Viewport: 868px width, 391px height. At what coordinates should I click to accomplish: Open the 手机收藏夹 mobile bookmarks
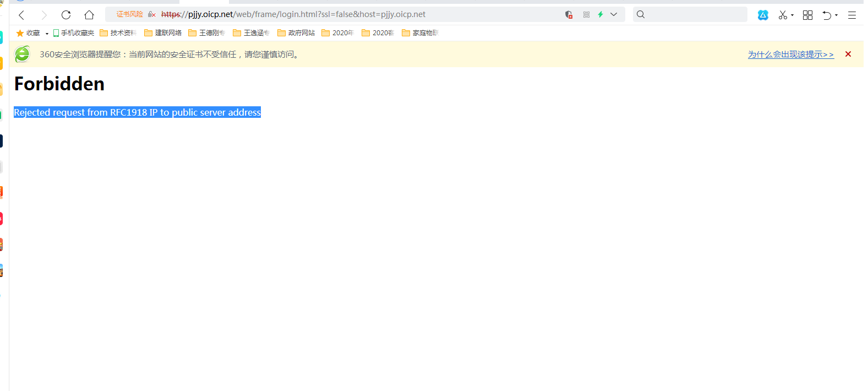[74, 33]
